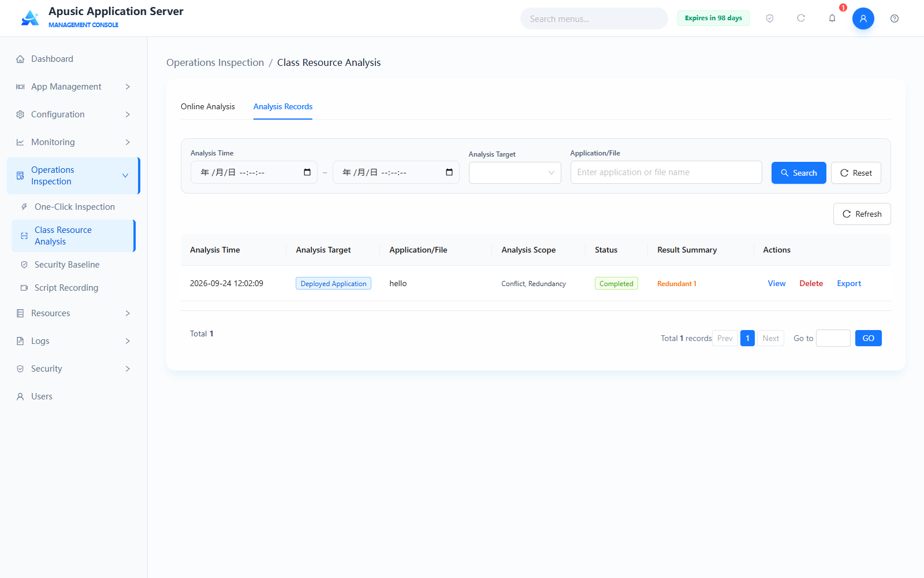Open Security Baseline page
The image size is (924, 578).
pyautogui.click(x=74, y=265)
